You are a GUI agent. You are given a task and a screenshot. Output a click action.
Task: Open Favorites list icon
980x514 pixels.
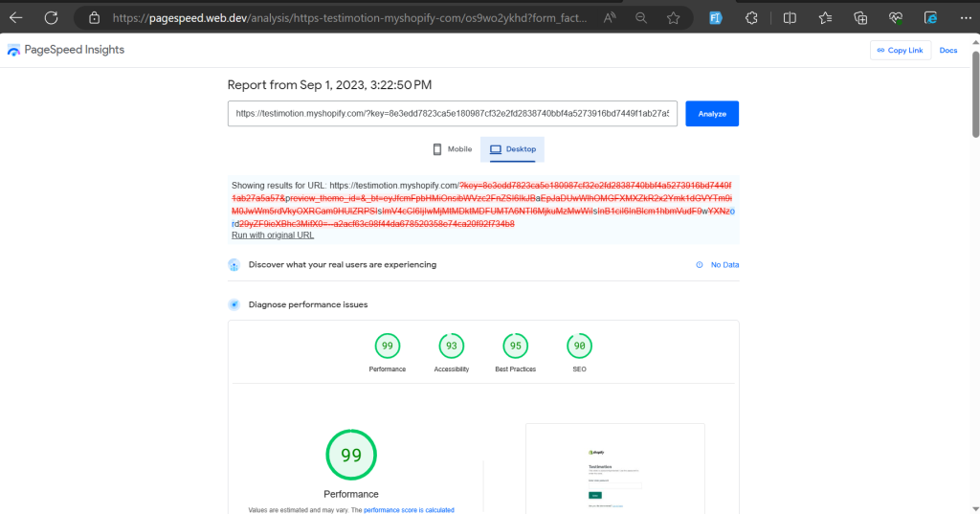(826, 18)
